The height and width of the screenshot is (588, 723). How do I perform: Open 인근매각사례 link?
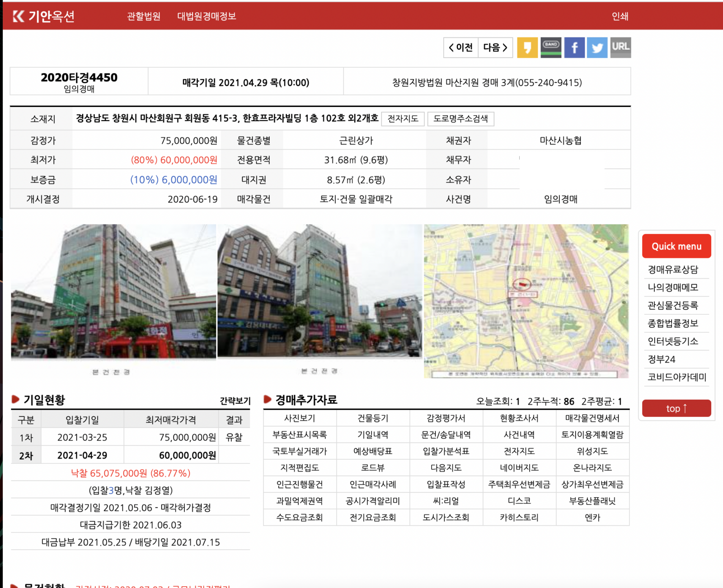pyautogui.click(x=373, y=484)
